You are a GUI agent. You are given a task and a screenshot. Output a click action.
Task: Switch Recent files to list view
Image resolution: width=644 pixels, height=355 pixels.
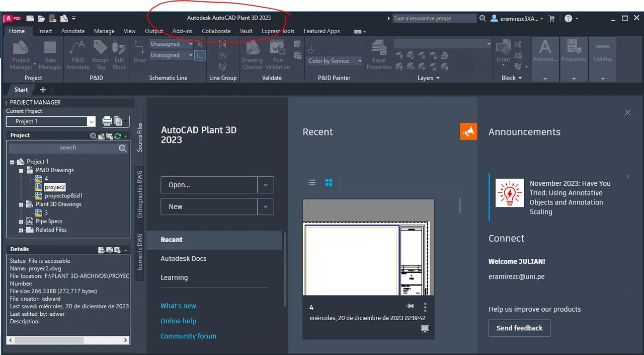pos(312,183)
